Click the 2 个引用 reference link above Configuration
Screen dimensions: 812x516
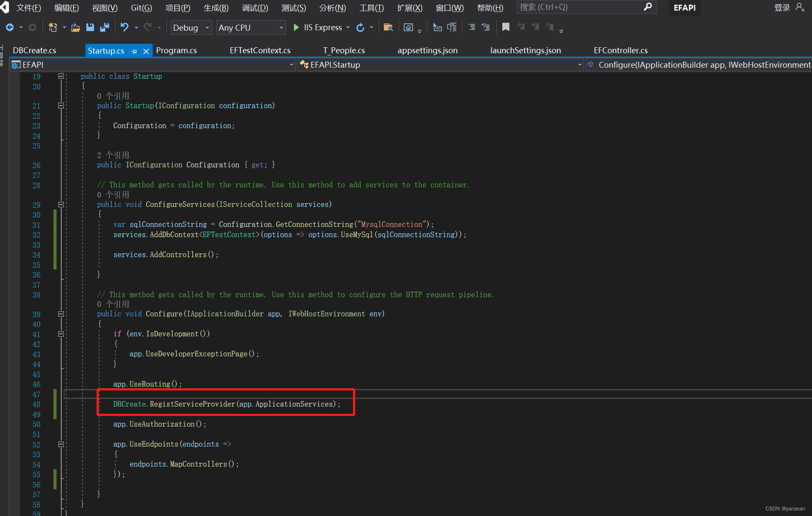(113, 155)
